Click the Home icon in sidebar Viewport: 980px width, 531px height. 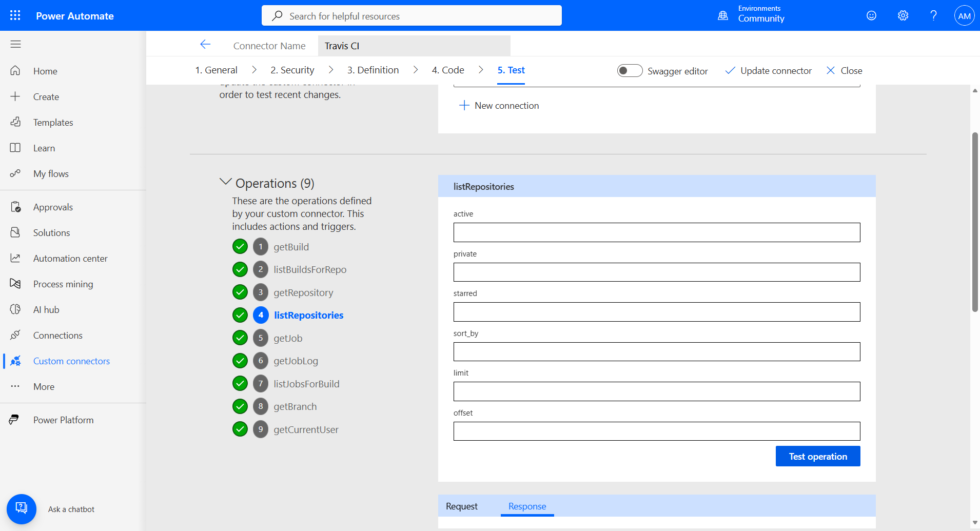15,71
